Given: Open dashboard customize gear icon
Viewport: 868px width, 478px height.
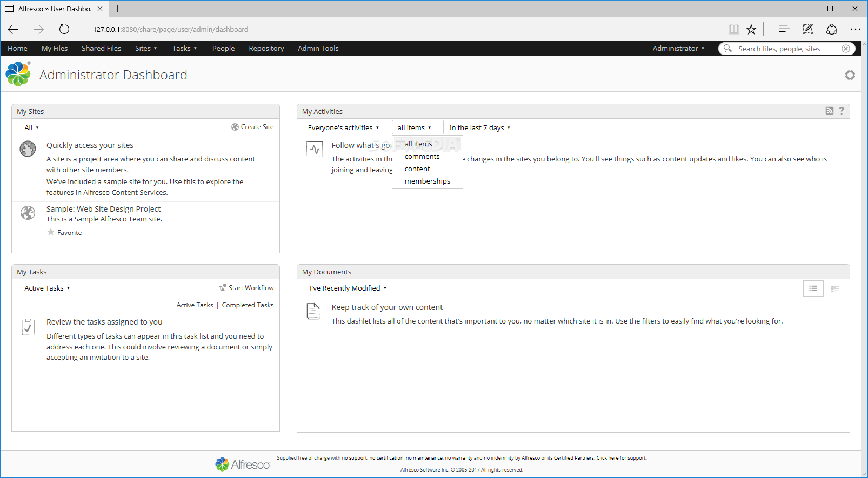Looking at the screenshot, I should coord(850,75).
